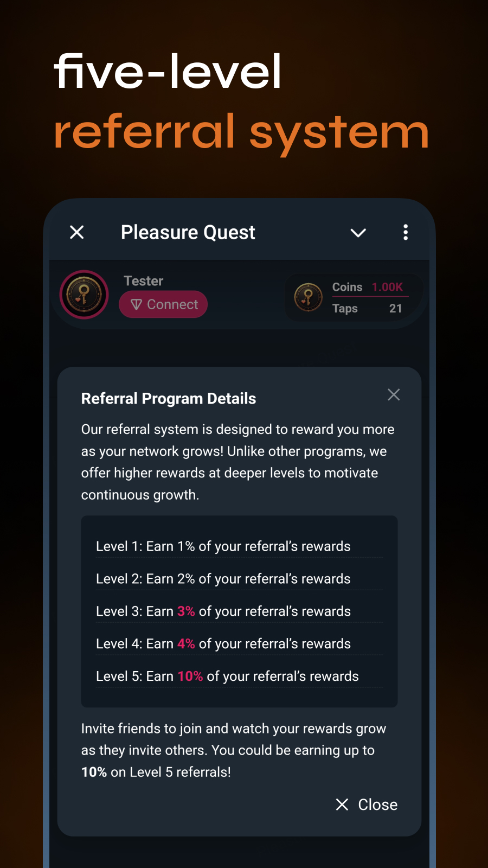This screenshot has width=488, height=868.
Task: Collapse the Pleasure Quest mini-app with the chevron
Action: pos(358,233)
